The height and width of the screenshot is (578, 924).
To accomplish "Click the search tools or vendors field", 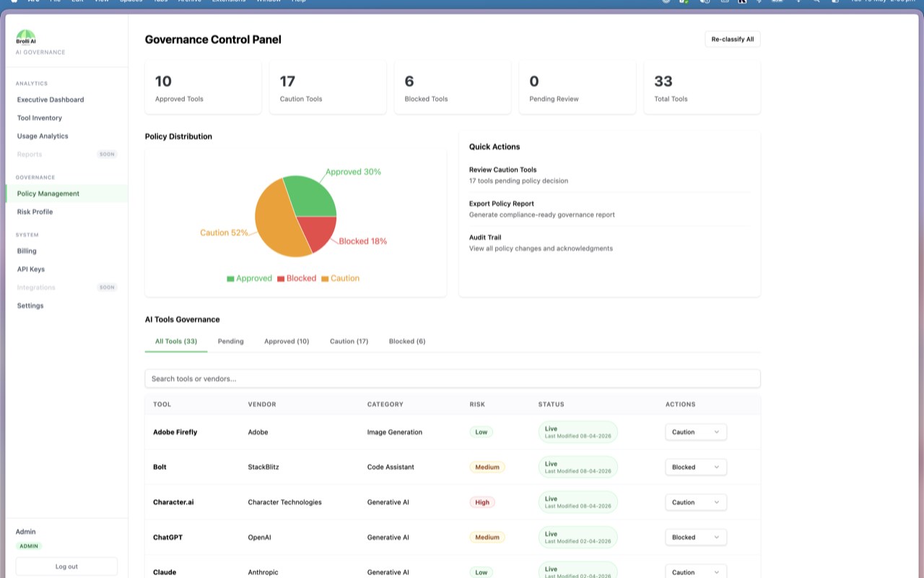I will 453,379.
